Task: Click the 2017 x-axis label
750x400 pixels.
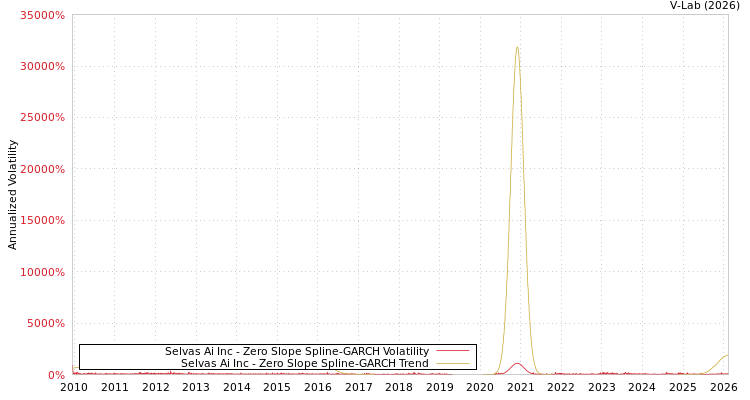Action: tap(359, 388)
